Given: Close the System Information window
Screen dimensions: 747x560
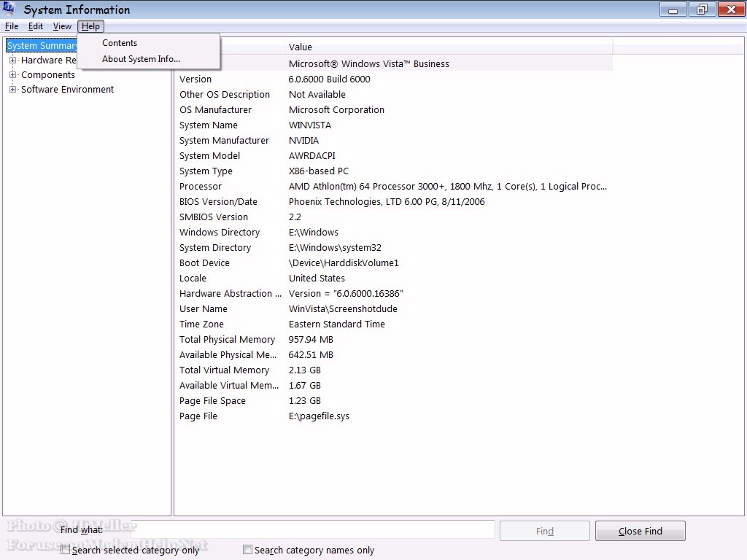Looking at the screenshot, I should 731,9.
